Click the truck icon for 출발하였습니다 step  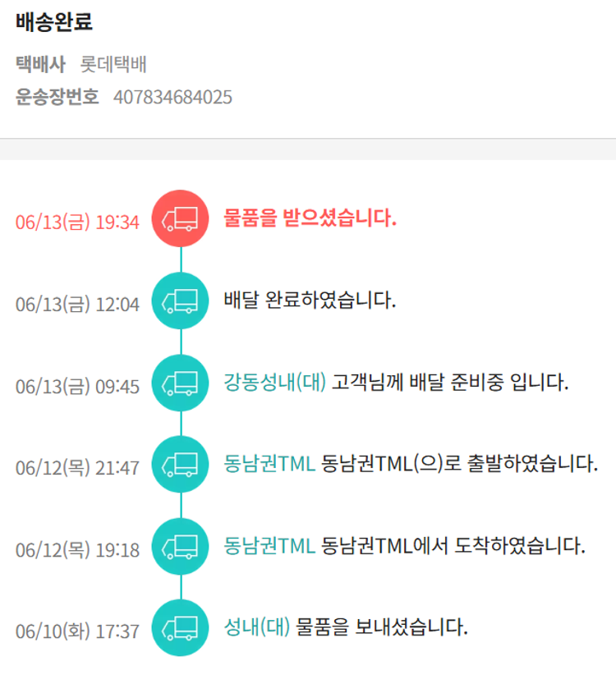(181, 465)
